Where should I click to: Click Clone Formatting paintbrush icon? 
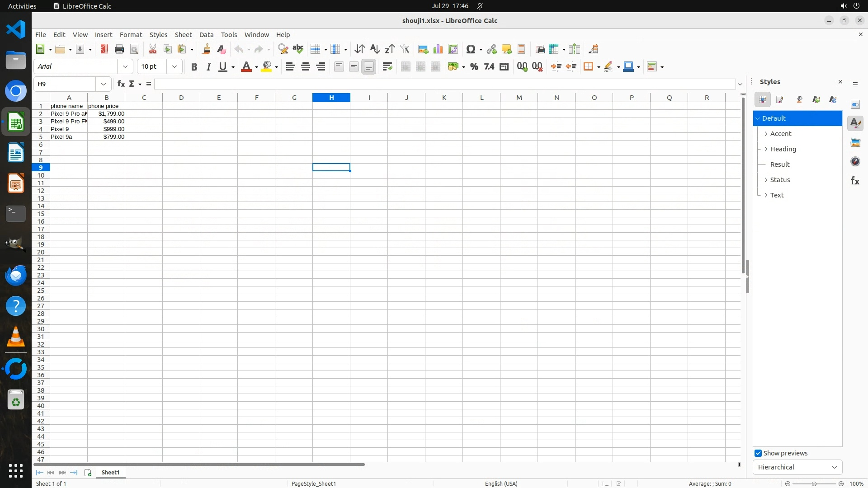[207, 49]
